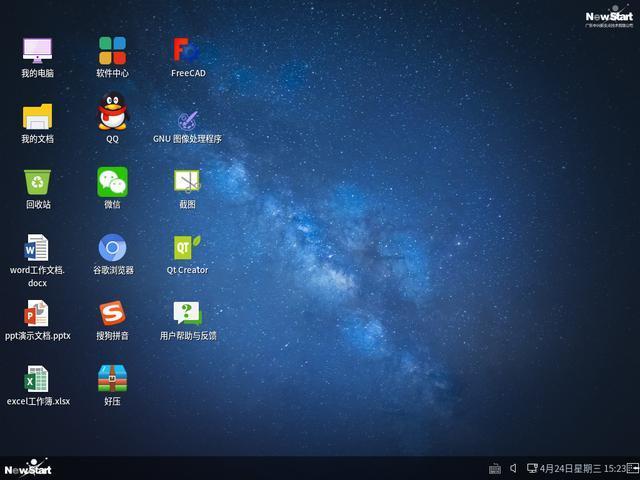640x480 pixels.
Task: Click the excel工作簿.xlsx file name text
Action: [38, 402]
